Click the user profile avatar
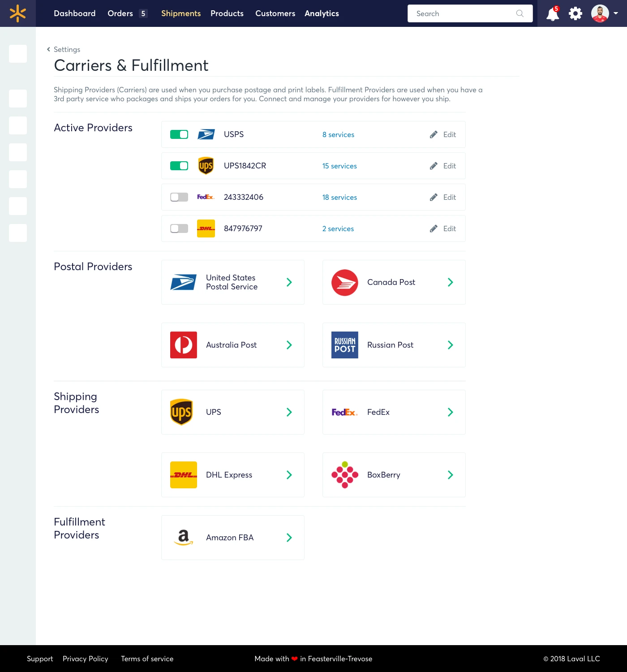Image resolution: width=627 pixels, height=672 pixels. [600, 13]
